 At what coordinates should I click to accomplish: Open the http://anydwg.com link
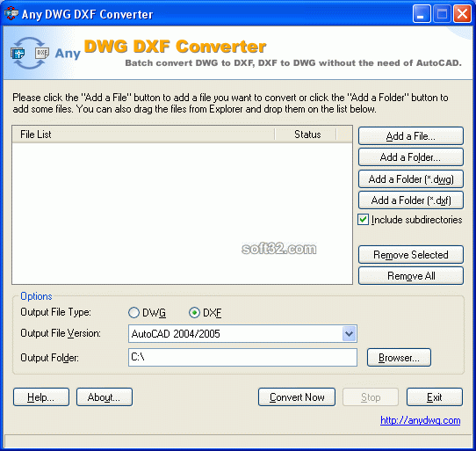pos(420,420)
